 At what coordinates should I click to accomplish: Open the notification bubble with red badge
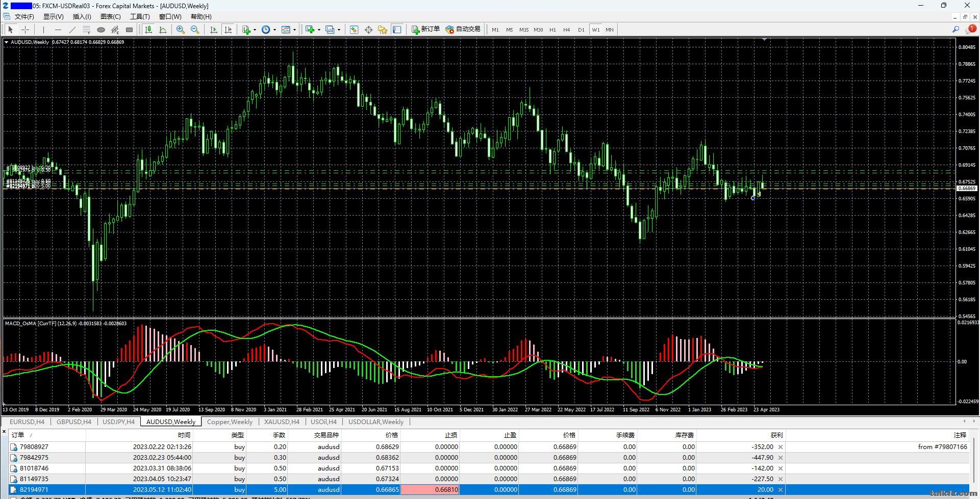click(x=970, y=30)
